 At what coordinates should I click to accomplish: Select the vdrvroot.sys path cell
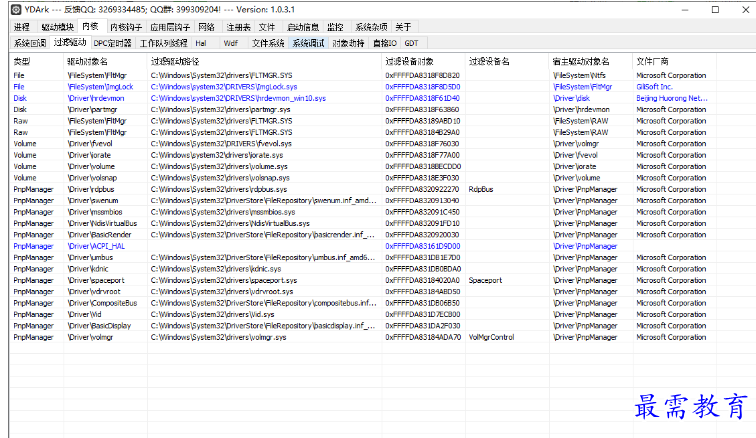tap(222, 292)
